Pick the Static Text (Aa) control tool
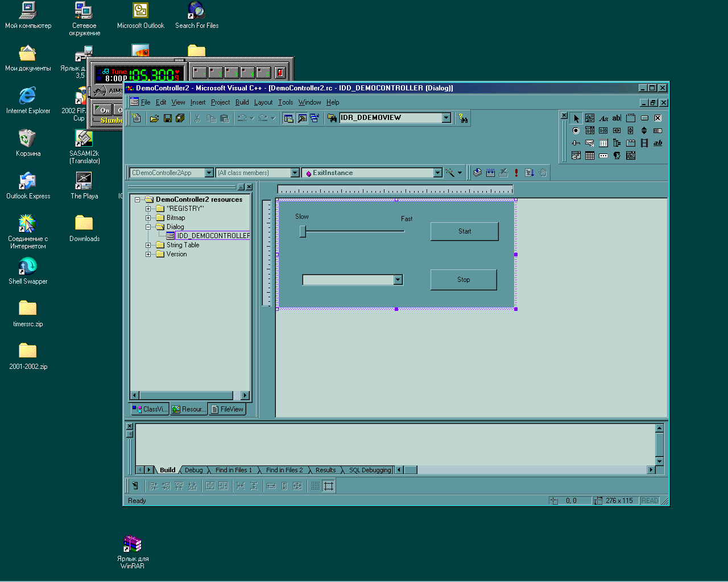728x582 pixels. coord(603,118)
